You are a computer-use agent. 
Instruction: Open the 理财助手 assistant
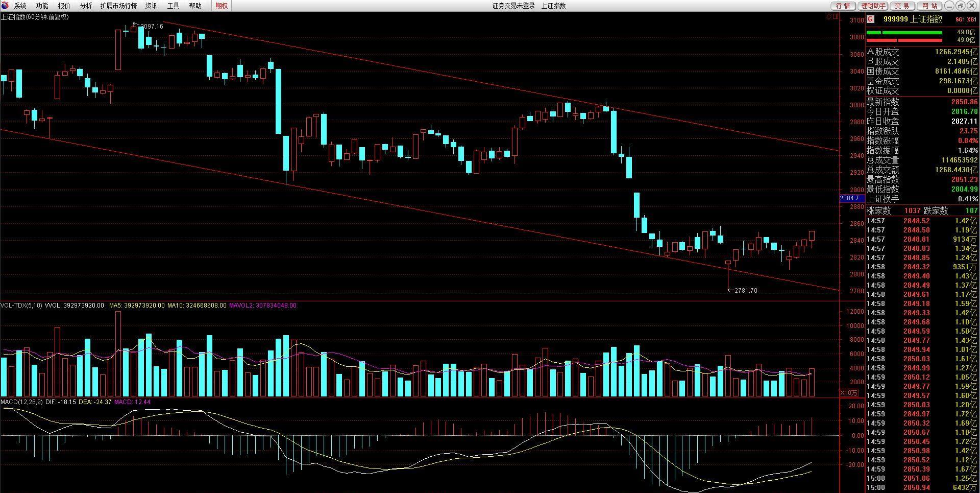pyautogui.click(x=873, y=6)
